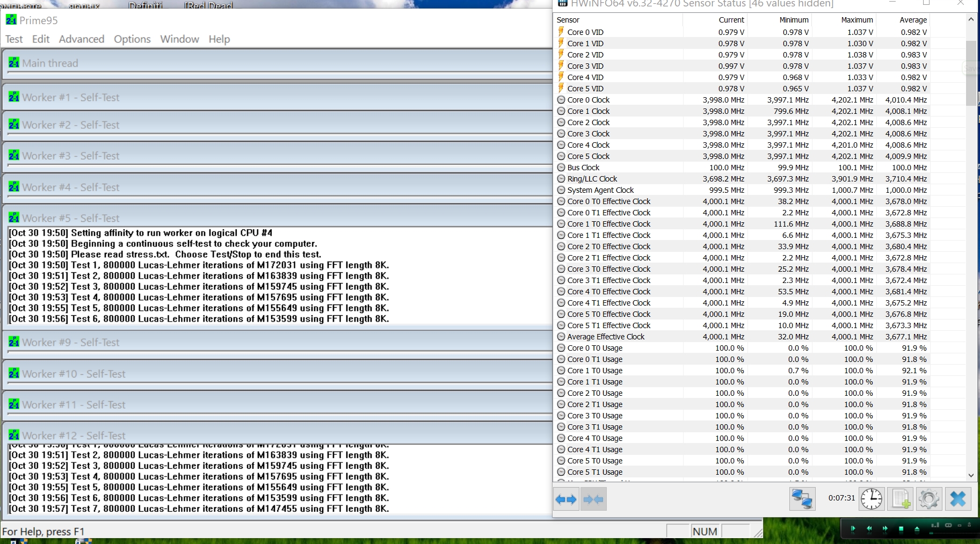980x544 pixels.
Task: Click Worker #12 log line for M147455 test
Action: tap(199, 509)
